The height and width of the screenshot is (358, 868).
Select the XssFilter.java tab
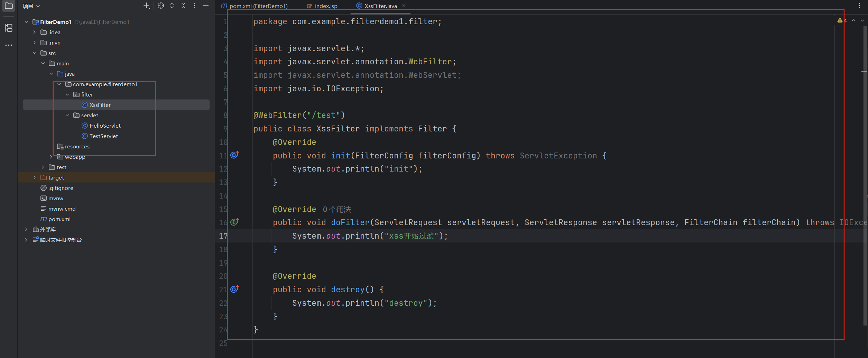tap(380, 6)
